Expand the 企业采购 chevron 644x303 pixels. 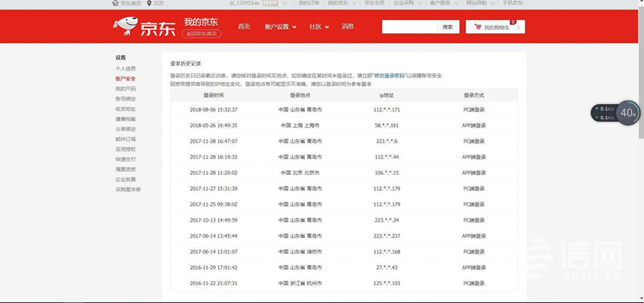pyautogui.click(x=419, y=3)
